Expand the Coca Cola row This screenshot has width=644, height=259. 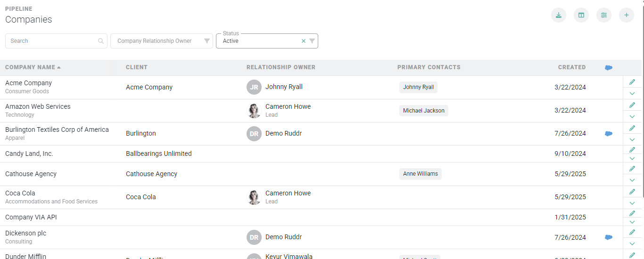click(632, 203)
